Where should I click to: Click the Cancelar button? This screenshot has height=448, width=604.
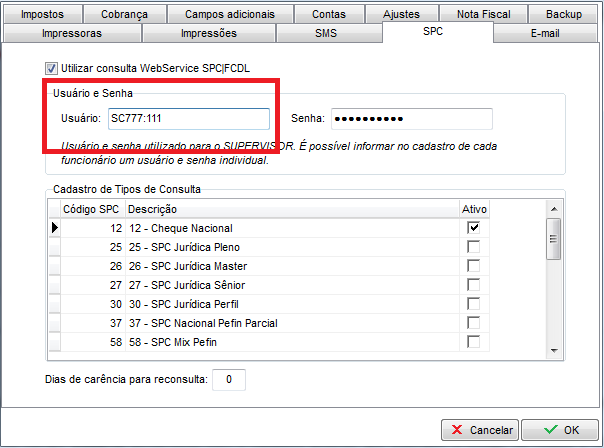480,429
